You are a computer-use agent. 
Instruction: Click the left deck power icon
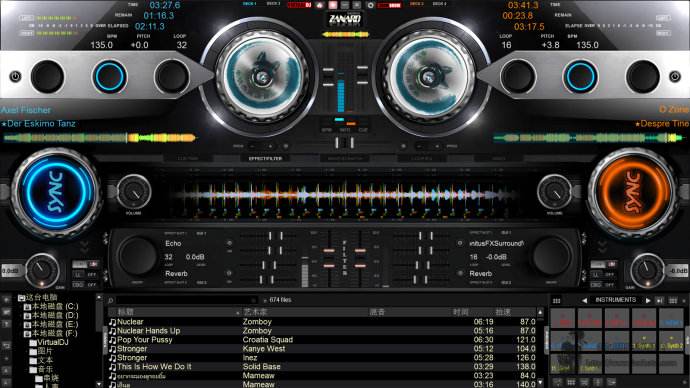tap(15, 77)
